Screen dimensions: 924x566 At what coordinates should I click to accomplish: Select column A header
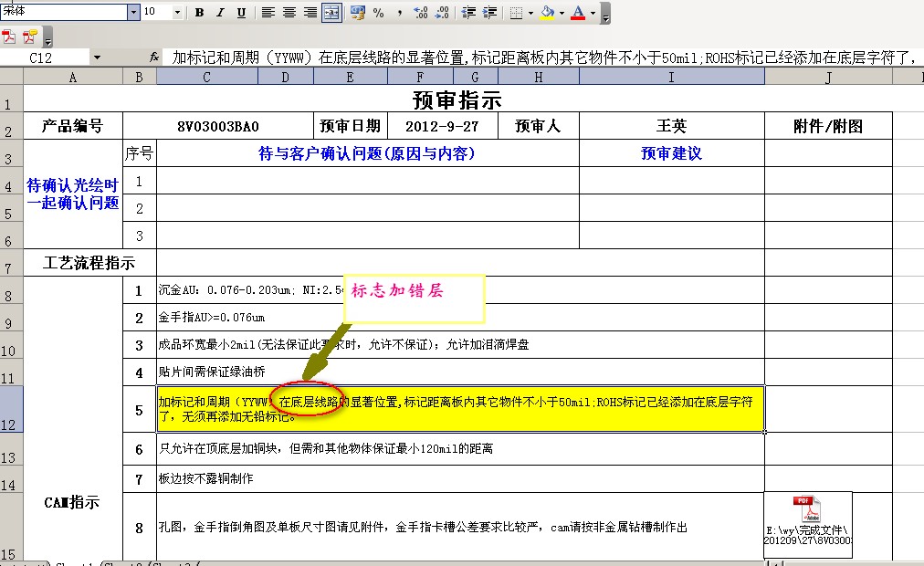click(73, 78)
